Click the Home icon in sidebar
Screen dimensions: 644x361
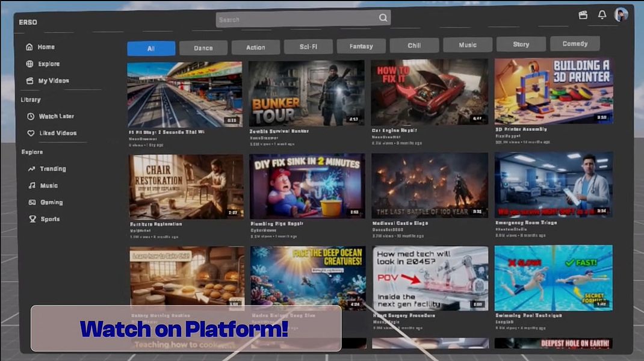tap(29, 47)
